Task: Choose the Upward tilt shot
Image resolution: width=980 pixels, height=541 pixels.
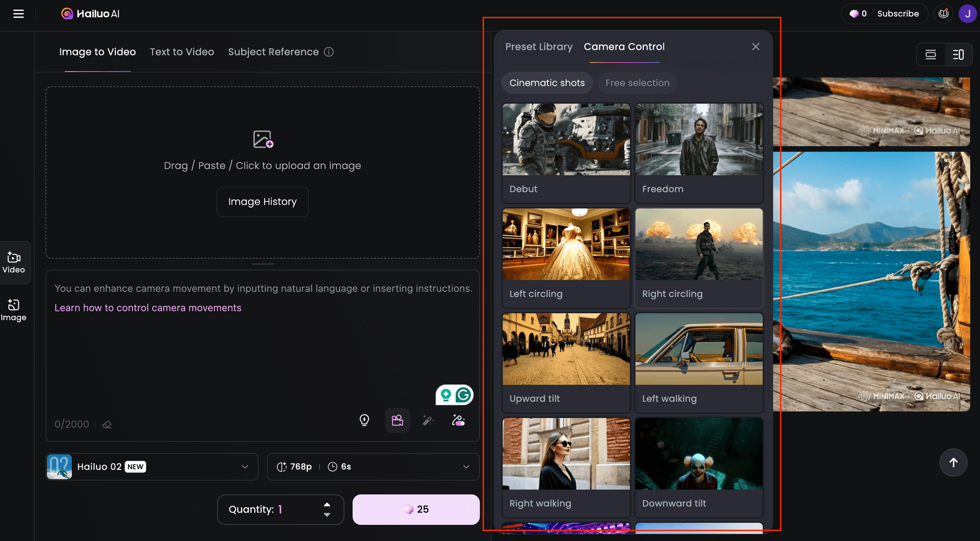Action: click(566, 362)
